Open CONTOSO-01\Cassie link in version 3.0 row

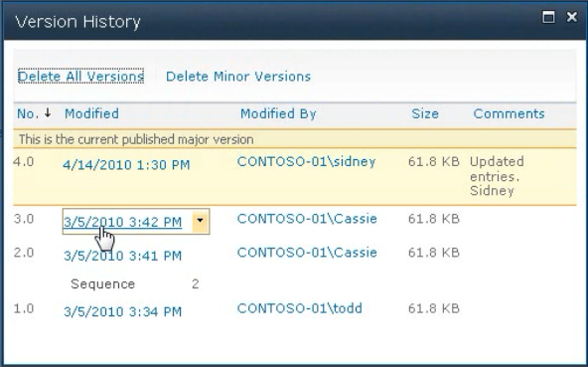click(307, 219)
